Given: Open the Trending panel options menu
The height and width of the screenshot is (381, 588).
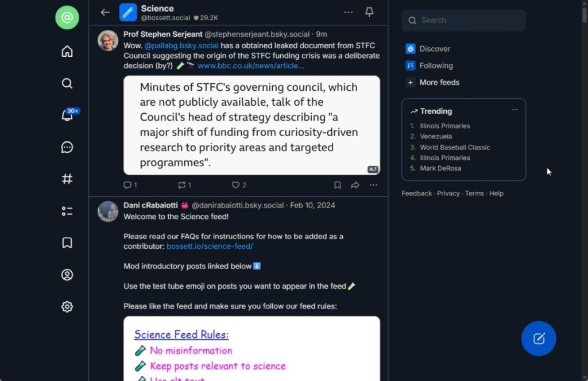Looking at the screenshot, I should click(x=514, y=110).
